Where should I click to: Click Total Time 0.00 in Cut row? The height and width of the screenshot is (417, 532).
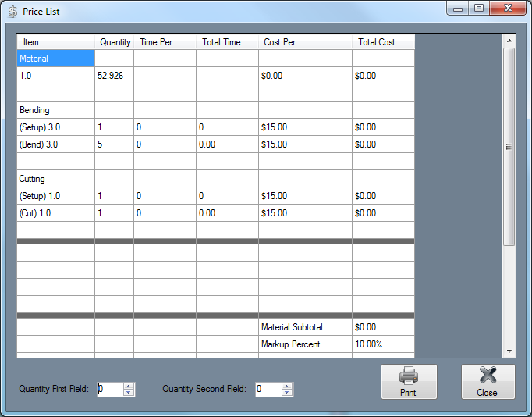[227, 213]
